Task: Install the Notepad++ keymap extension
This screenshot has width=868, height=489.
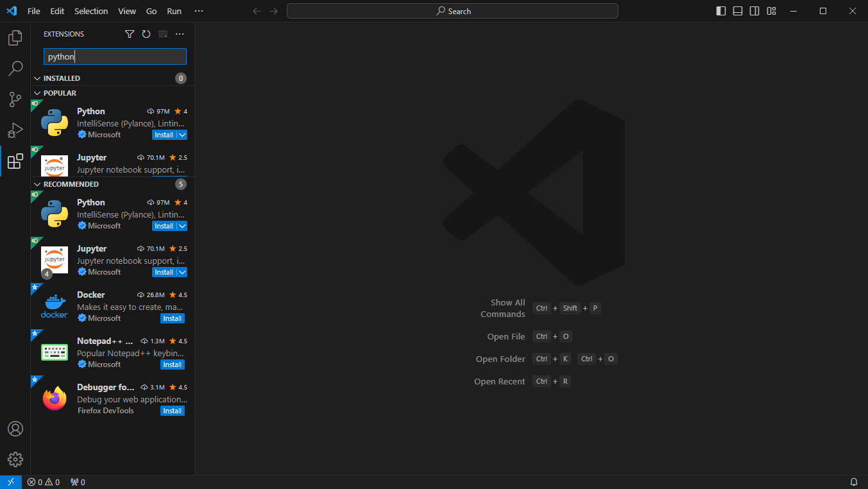Action: (x=173, y=365)
